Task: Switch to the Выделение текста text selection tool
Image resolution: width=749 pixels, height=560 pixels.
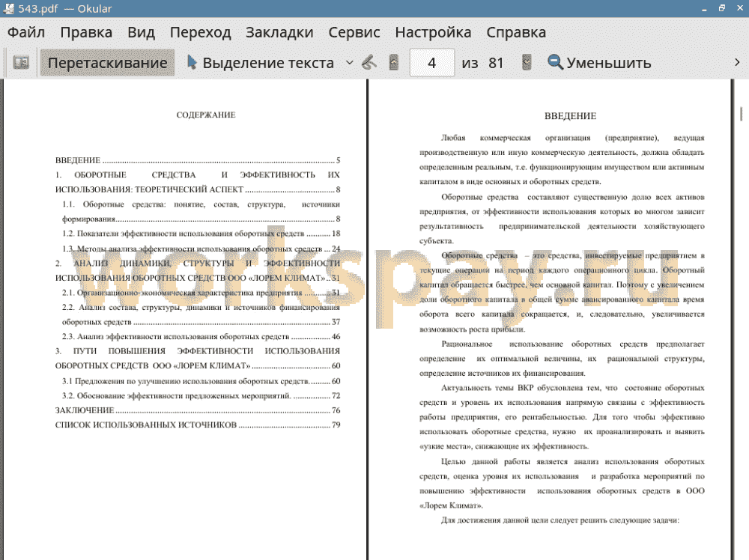Action: (261, 63)
